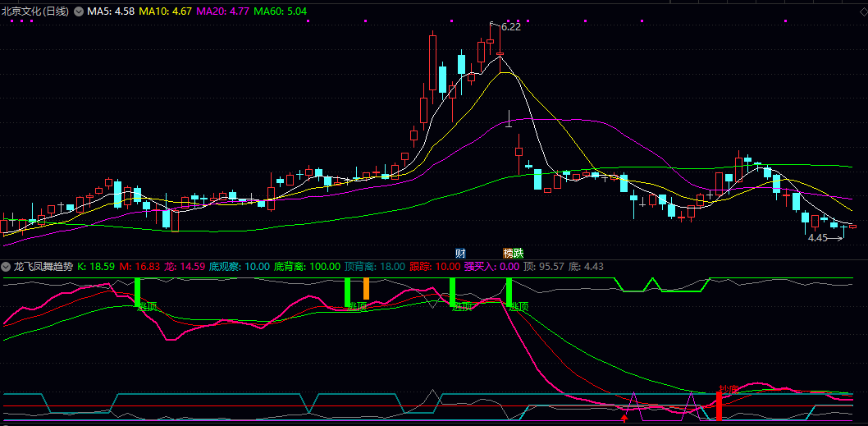Click the 龙飞凤舞趋势 indicator name

point(43,267)
